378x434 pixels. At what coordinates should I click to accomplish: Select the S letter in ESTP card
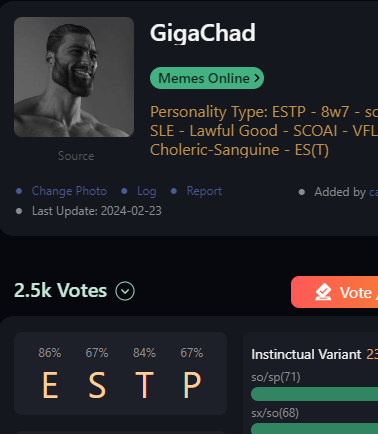coord(97,385)
